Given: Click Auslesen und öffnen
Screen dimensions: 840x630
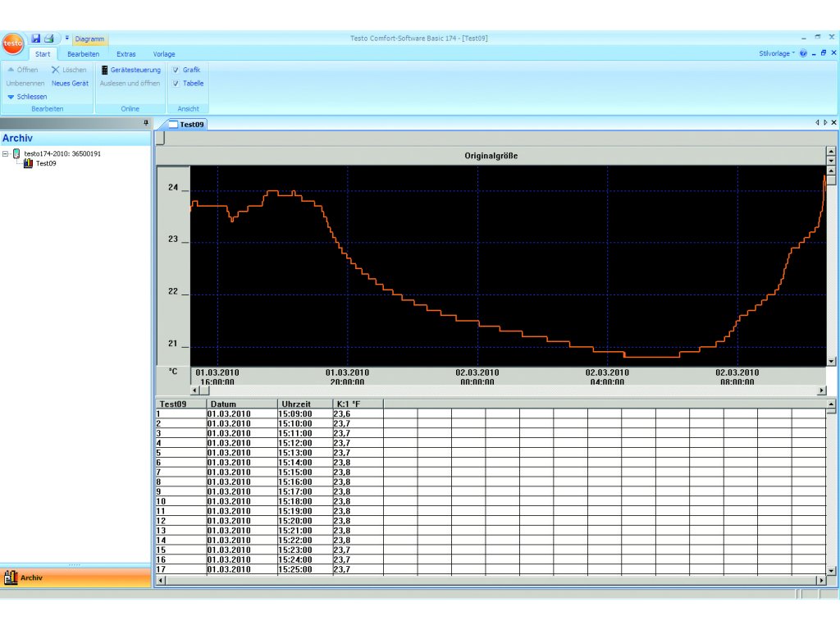Looking at the screenshot, I should 130,83.
